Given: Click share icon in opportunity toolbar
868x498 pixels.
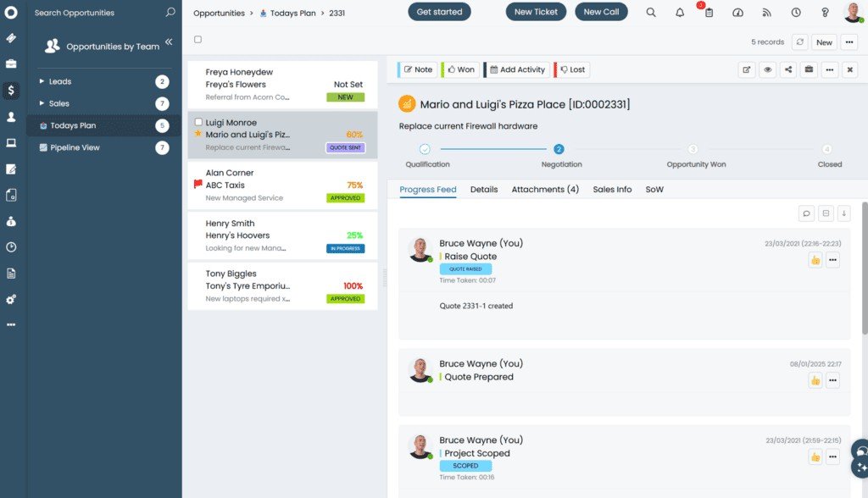Looking at the screenshot, I should 788,69.
